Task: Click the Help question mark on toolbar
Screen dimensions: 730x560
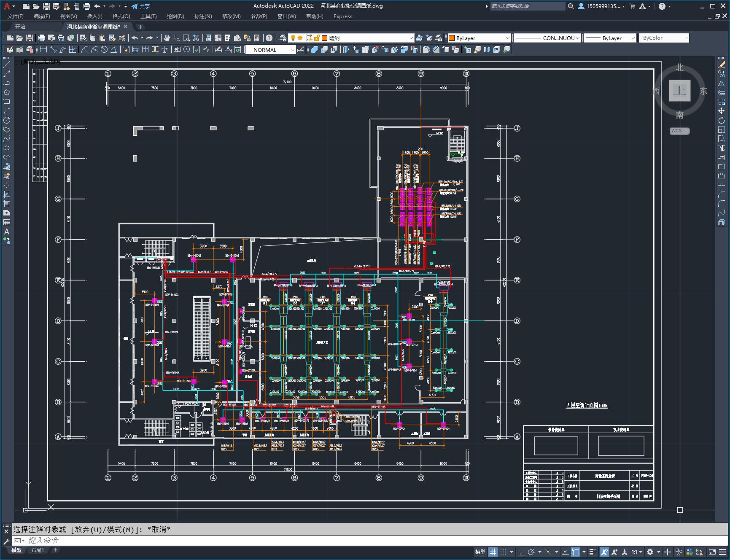Action: pyautogui.click(x=269, y=38)
